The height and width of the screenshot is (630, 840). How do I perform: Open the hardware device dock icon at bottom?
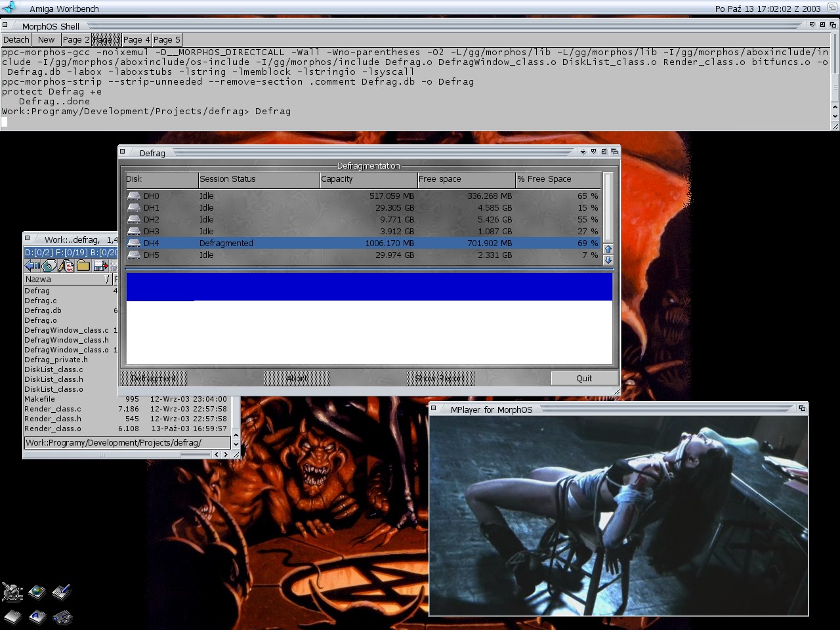coord(62,617)
